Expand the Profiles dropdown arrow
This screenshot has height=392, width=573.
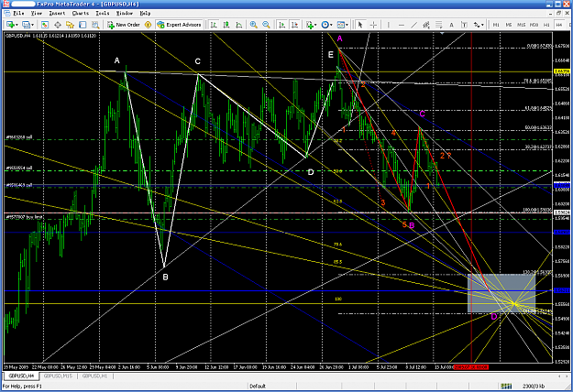click(32, 25)
